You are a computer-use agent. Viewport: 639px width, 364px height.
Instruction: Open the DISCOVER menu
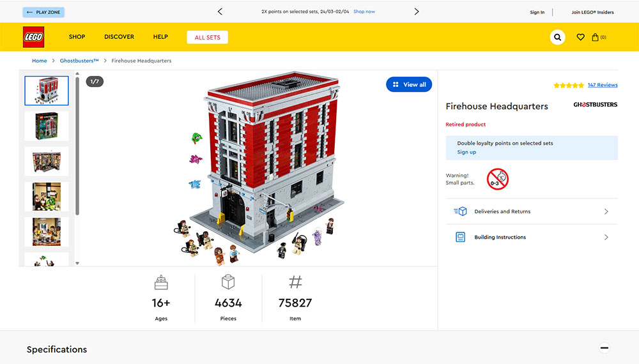tap(119, 36)
